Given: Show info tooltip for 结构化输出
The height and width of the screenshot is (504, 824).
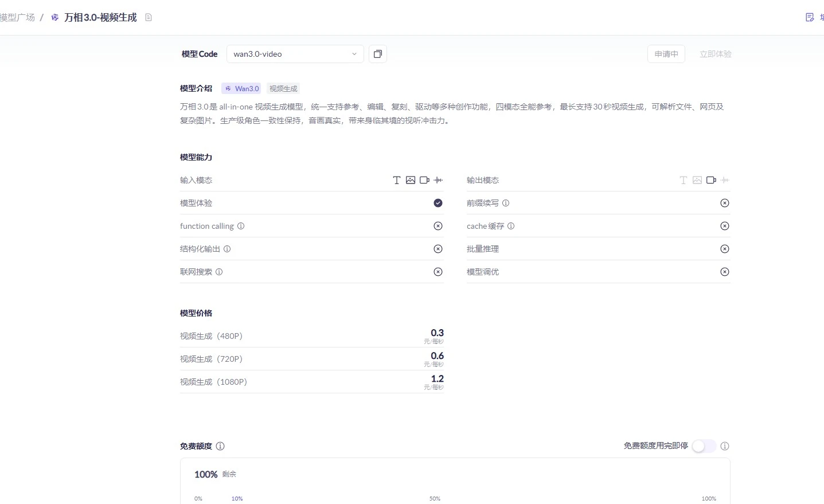Looking at the screenshot, I should point(227,249).
